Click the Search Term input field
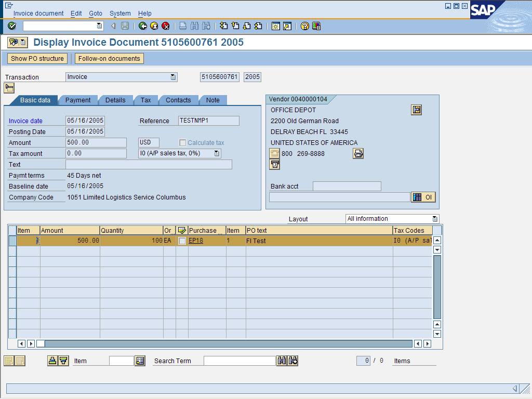 pos(240,361)
